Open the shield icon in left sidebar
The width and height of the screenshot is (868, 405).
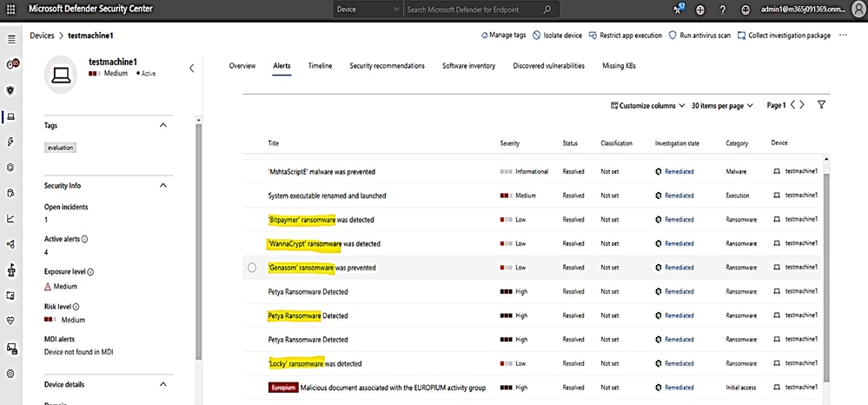coord(10,90)
